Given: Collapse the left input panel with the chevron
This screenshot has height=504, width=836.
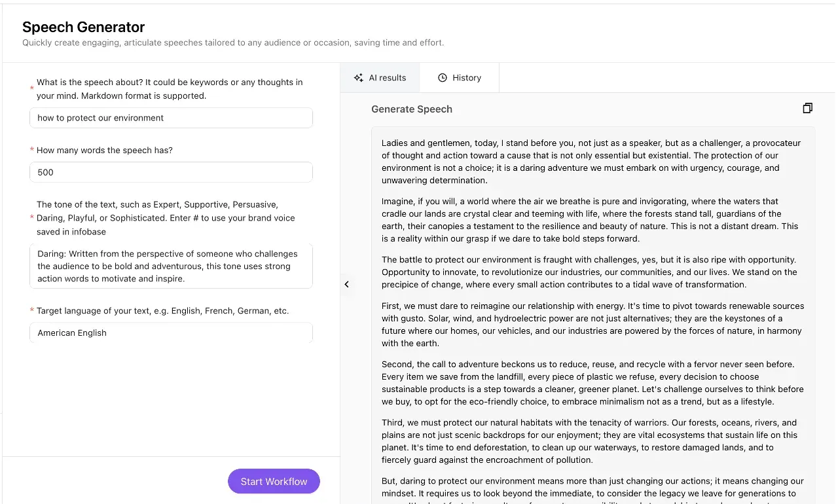Looking at the screenshot, I should 346,284.
